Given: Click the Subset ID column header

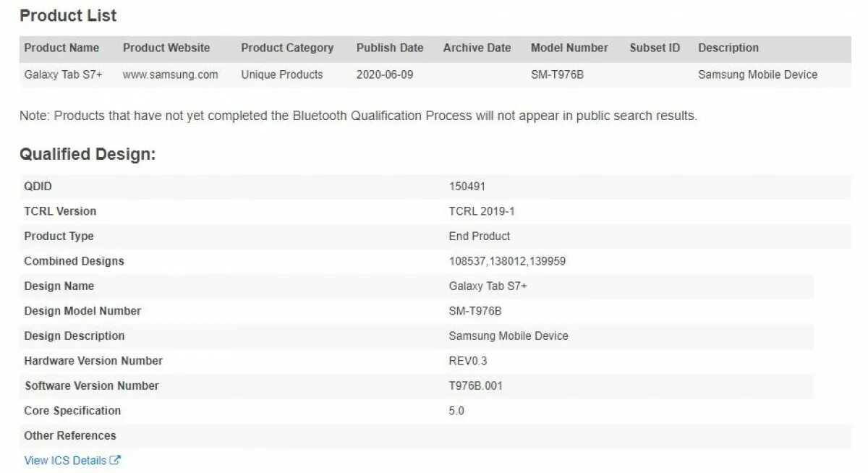Looking at the screenshot, I should point(655,48).
